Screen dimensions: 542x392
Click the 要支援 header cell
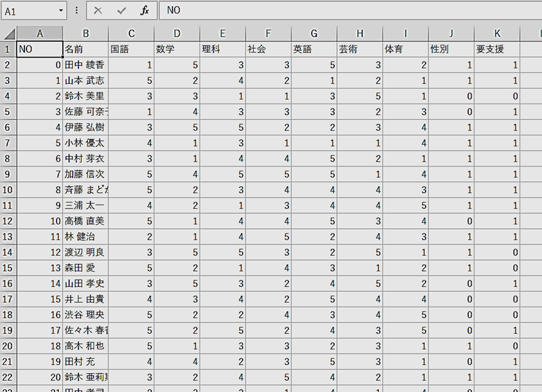point(497,49)
